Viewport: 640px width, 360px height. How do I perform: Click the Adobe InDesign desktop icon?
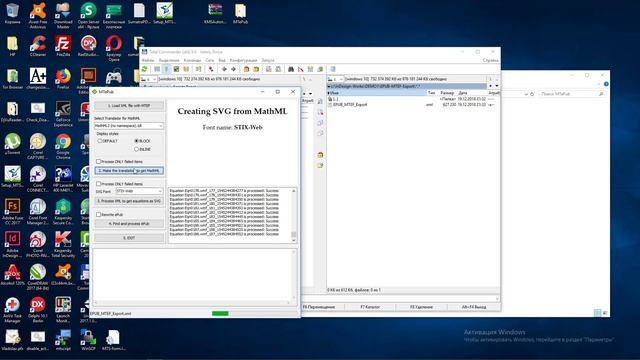13,244
